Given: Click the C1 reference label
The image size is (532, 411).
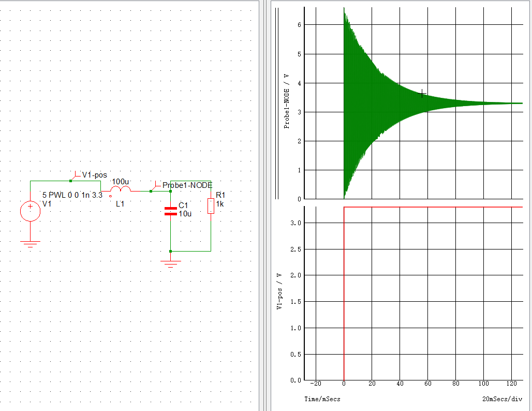Looking at the screenshot, I should click(x=183, y=205).
